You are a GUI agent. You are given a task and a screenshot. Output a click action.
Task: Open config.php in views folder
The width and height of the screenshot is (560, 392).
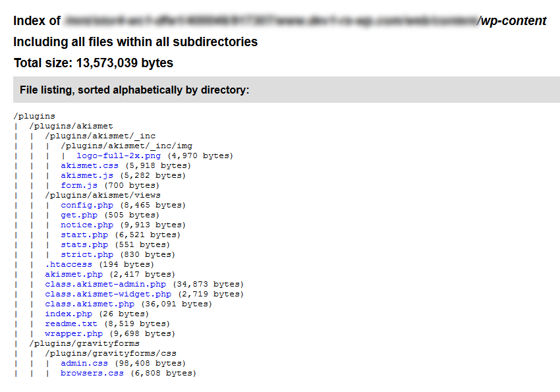click(87, 206)
